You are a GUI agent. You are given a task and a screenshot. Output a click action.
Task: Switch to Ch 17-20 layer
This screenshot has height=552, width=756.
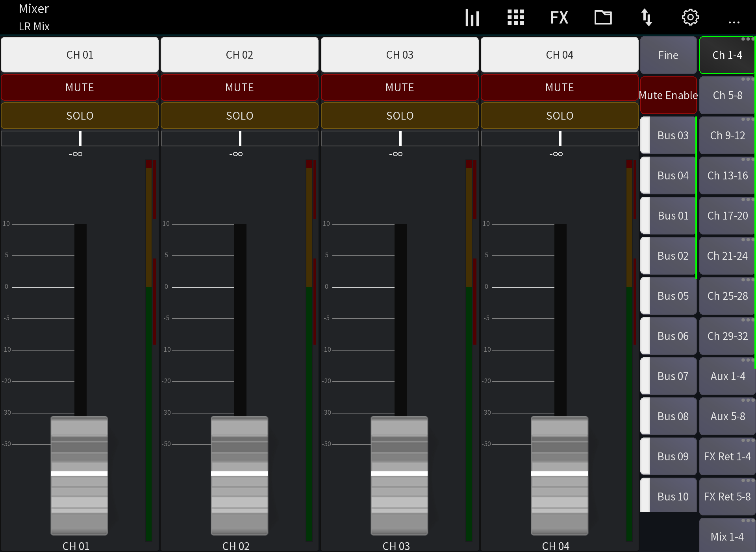tap(727, 216)
